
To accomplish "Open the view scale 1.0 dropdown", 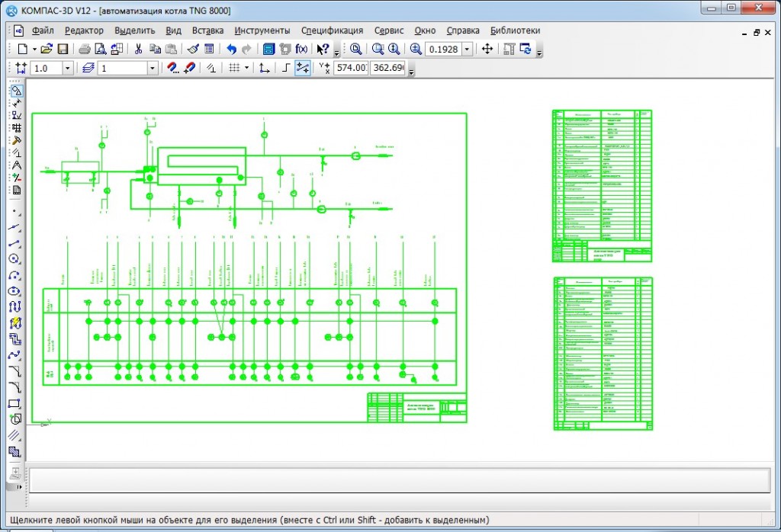I will [x=67, y=68].
